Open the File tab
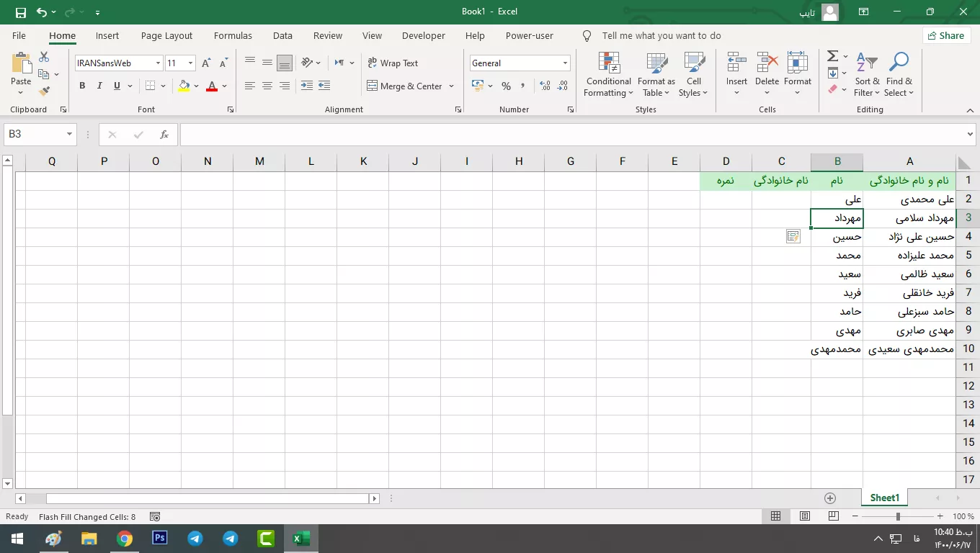The height and width of the screenshot is (553, 980). click(x=19, y=35)
